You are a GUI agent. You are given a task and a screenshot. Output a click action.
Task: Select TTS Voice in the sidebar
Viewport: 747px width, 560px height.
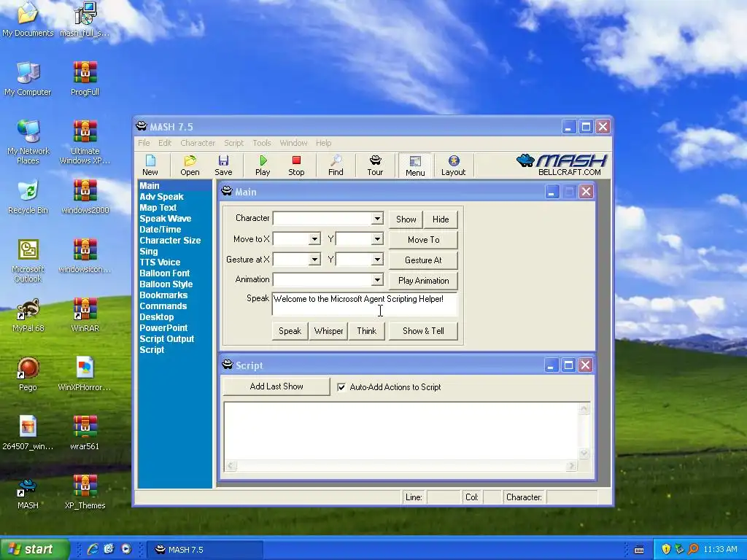160,262
